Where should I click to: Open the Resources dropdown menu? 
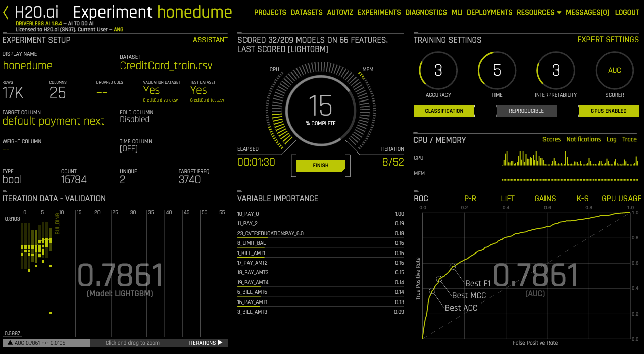point(539,12)
